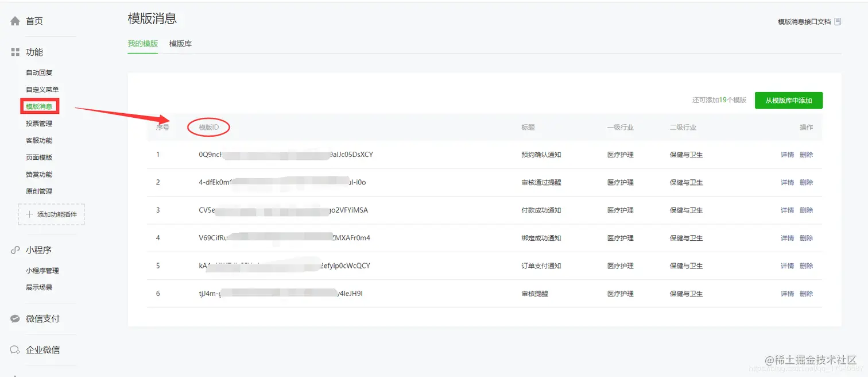Click template ID starting with tjJ4m
The image size is (868, 377).
[x=281, y=294]
